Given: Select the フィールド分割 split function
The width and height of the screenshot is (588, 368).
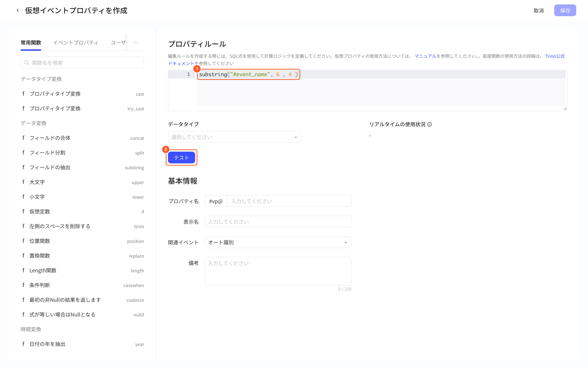Looking at the screenshot, I should (x=82, y=153).
